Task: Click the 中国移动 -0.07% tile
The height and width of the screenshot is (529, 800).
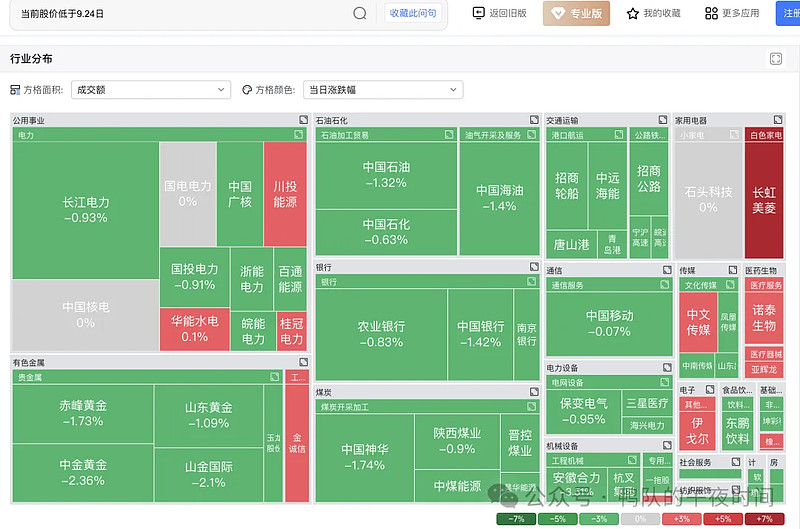Action: [x=609, y=323]
